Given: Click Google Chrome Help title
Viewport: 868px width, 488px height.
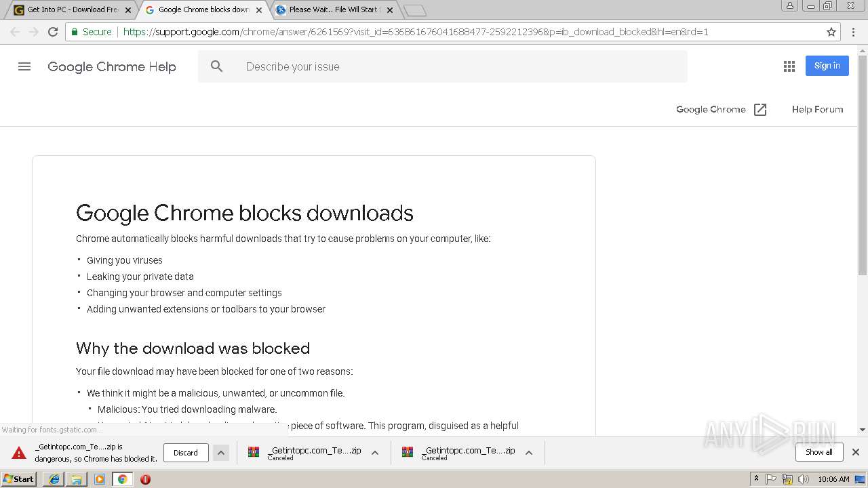Looking at the screenshot, I should point(112,66).
